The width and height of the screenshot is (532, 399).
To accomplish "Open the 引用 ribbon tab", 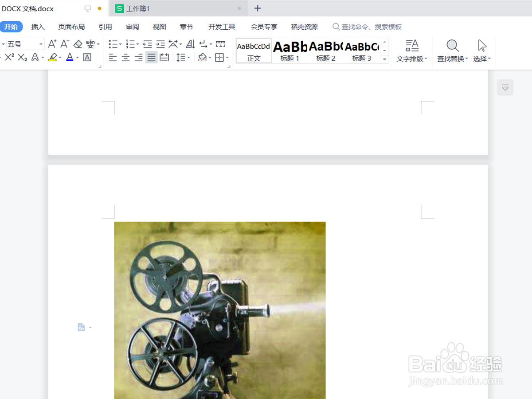I will [x=105, y=27].
